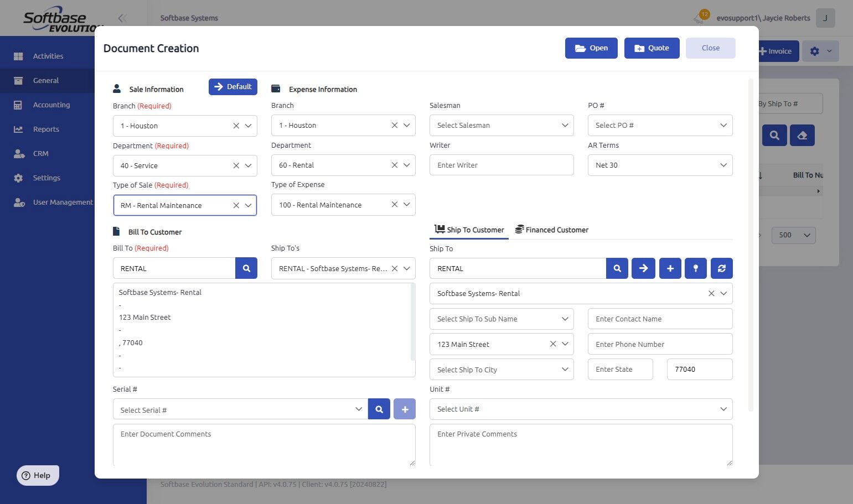Click the Ship To search magnifier icon
The height and width of the screenshot is (504, 853).
pyautogui.click(x=617, y=268)
